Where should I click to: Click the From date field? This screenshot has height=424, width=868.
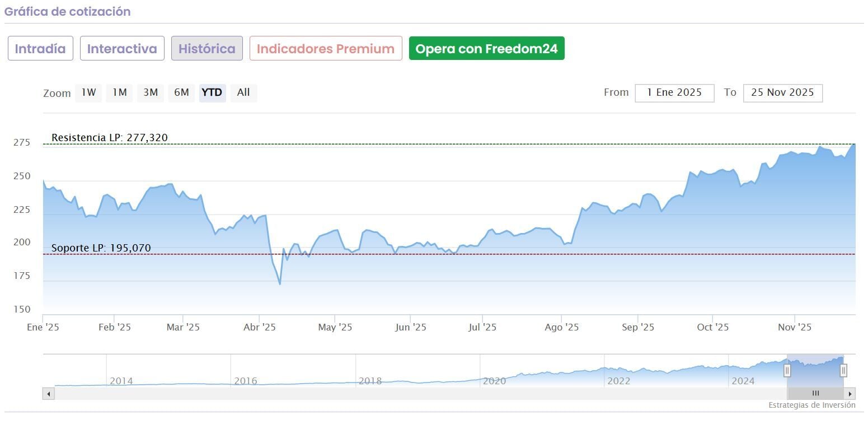pyautogui.click(x=674, y=93)
